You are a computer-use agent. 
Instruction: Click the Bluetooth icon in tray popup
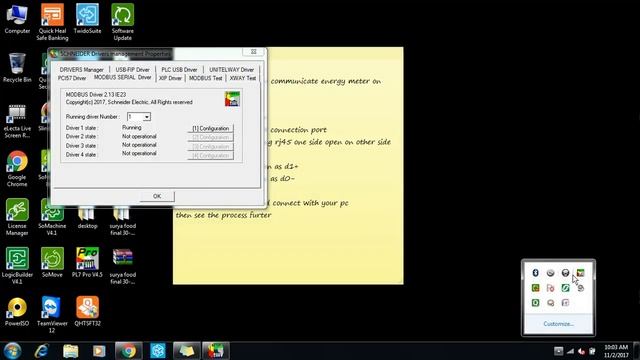click(x=536, y=273)
